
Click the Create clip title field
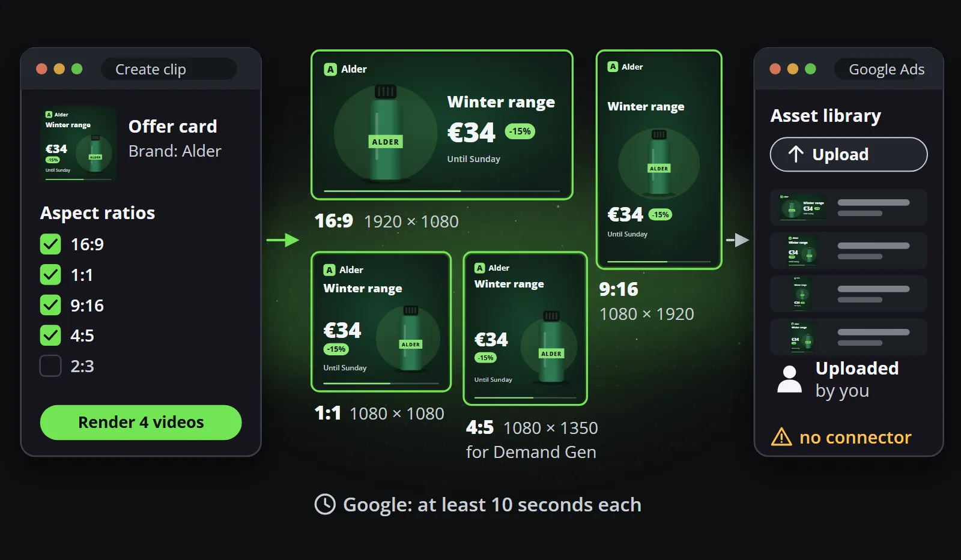coord(169,69)
